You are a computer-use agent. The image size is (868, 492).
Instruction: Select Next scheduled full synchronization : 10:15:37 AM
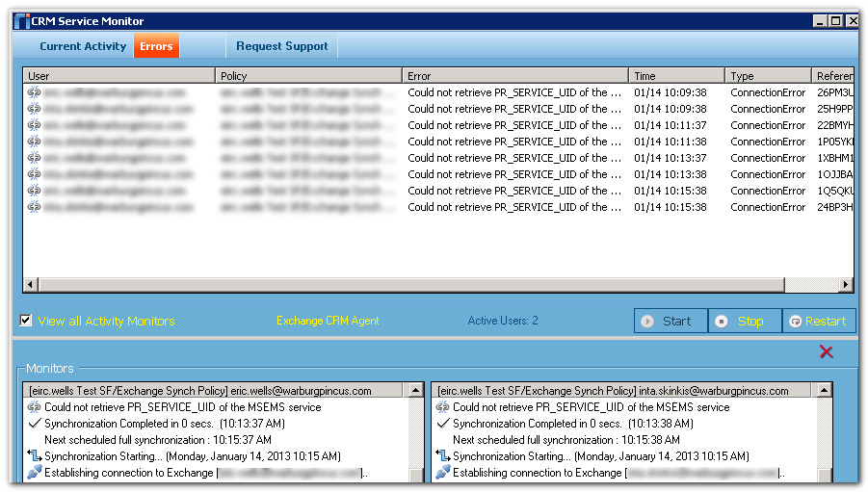click(158, 440)
